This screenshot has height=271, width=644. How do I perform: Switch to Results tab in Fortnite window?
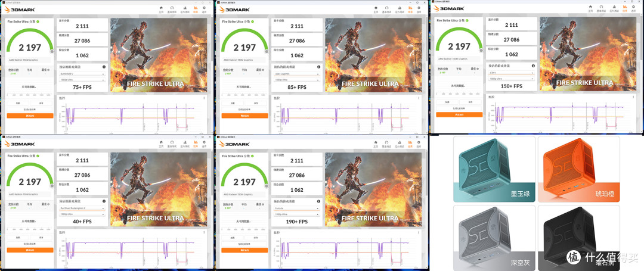[x=410, y=144]
